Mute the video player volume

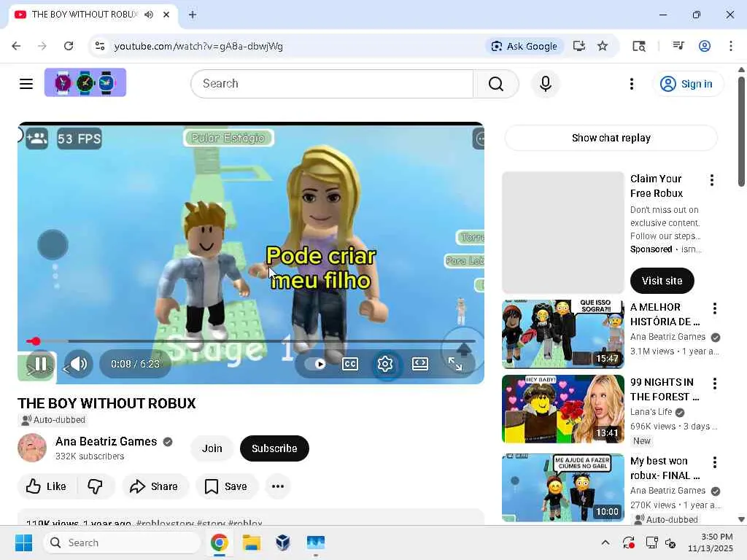(79, 365)
